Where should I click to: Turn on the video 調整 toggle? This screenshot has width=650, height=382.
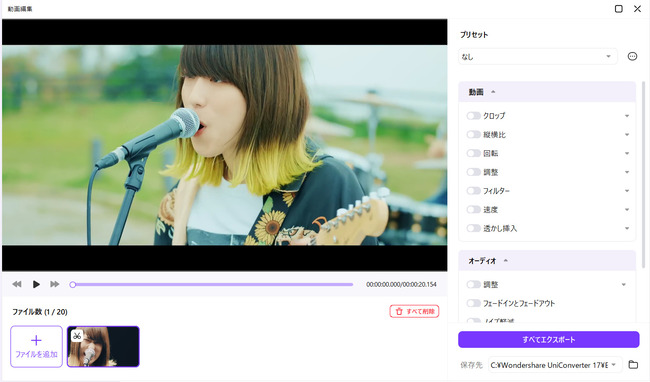click(473, 172)
